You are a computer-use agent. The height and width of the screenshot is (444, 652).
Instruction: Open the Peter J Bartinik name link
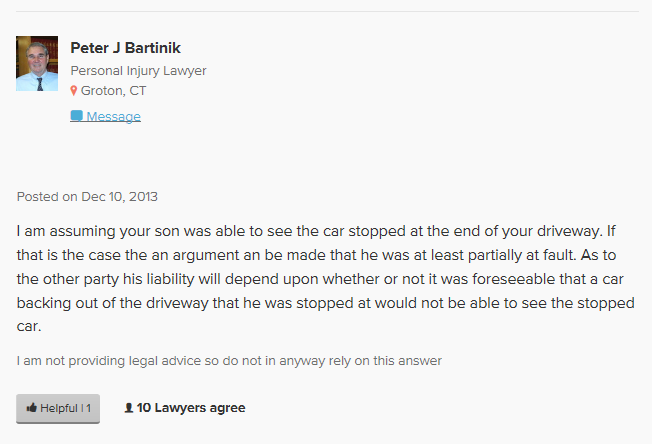[125, 48]
